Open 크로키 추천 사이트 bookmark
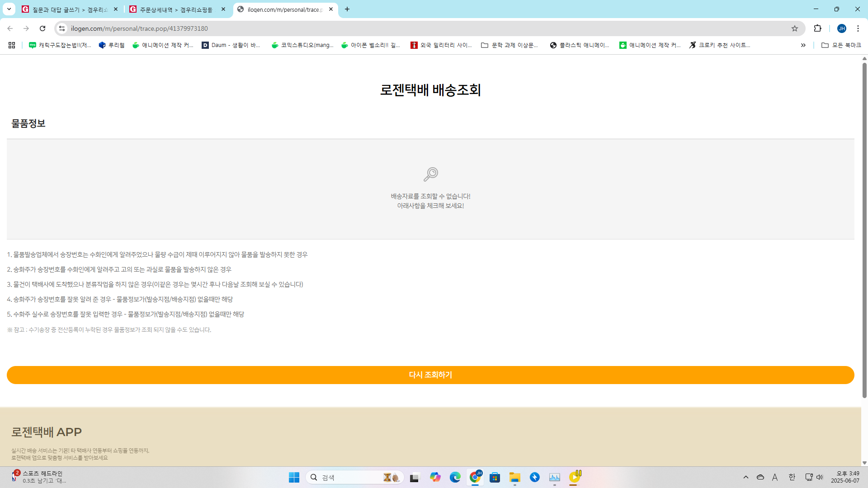 (720, 45)
